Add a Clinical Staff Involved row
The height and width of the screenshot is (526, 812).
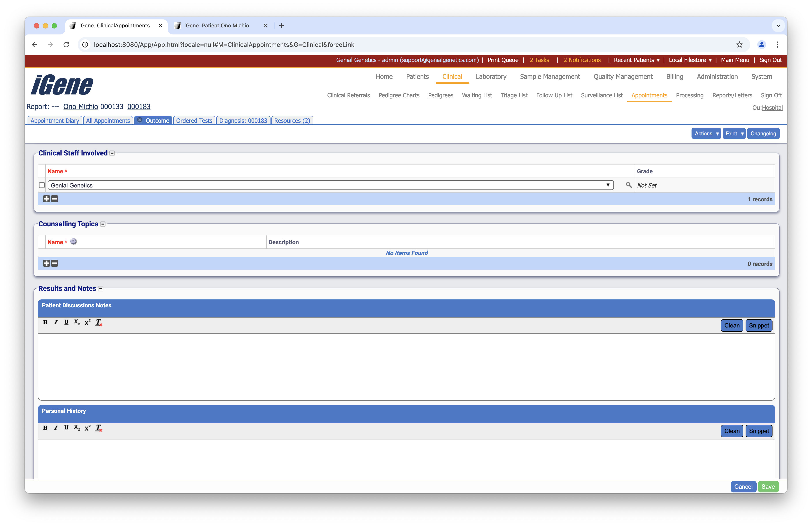click(46, 199)
